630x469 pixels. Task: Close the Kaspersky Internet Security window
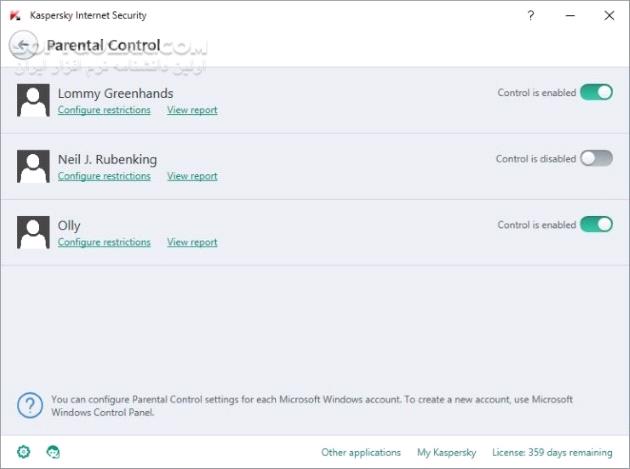tap(609, 15)
